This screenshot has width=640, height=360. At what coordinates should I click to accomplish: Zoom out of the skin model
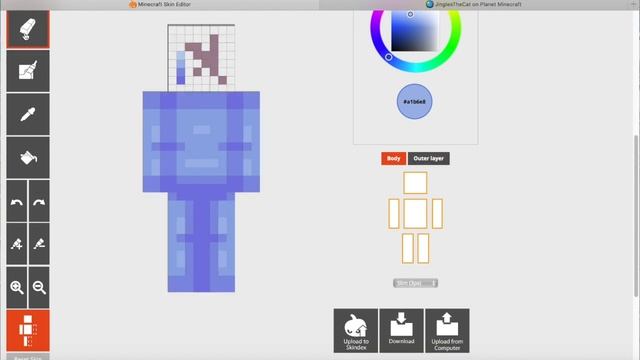click(39, 287)
